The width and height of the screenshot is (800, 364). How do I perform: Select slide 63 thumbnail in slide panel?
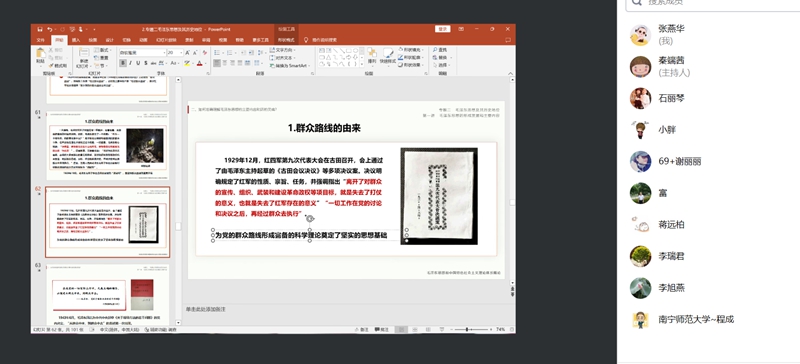pyautogui.click(x=108, y=295)
